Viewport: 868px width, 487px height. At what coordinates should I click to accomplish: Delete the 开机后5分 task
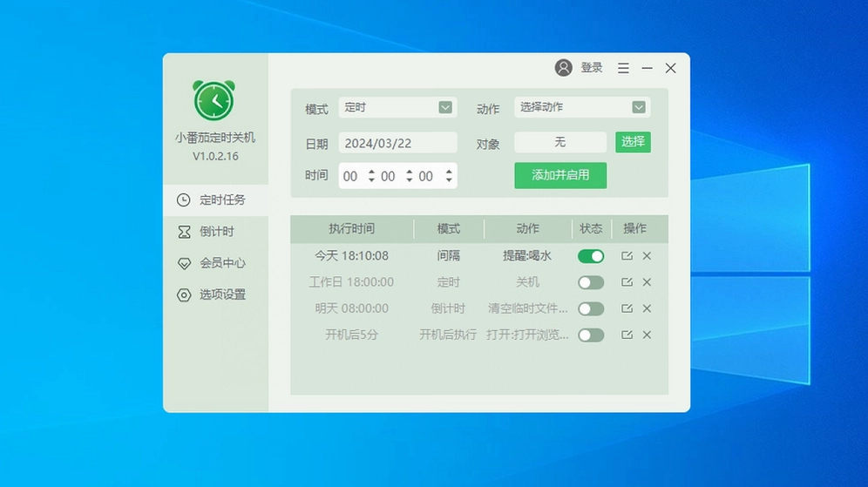click(x=647, y=335)
